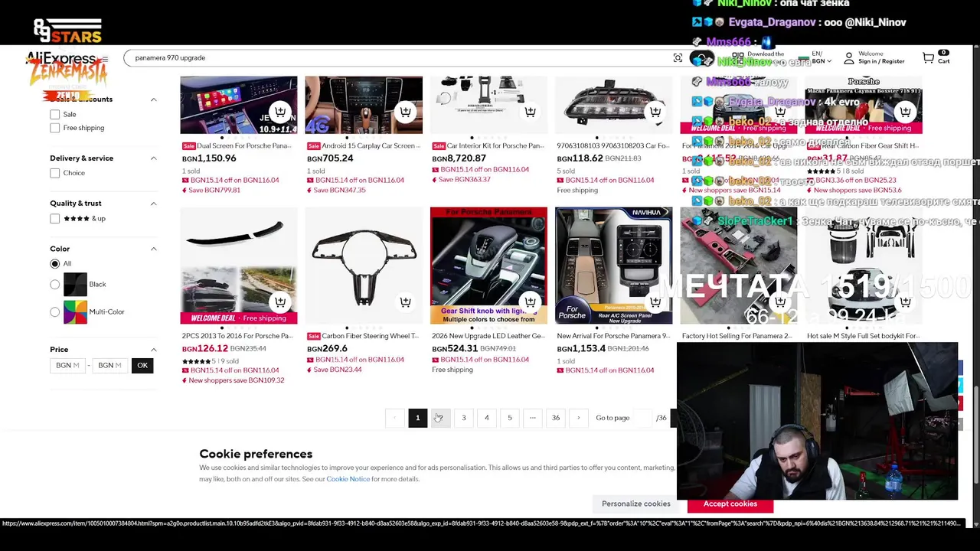Click the Black color swatch
This screenshot has height=551, width=980.
pyautogui.click(x=75, y=285)
